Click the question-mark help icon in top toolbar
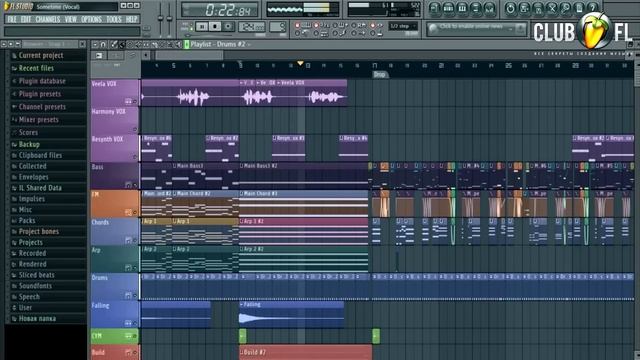Image resolution: width=640 pixels, height=360 pixels. 593,8
